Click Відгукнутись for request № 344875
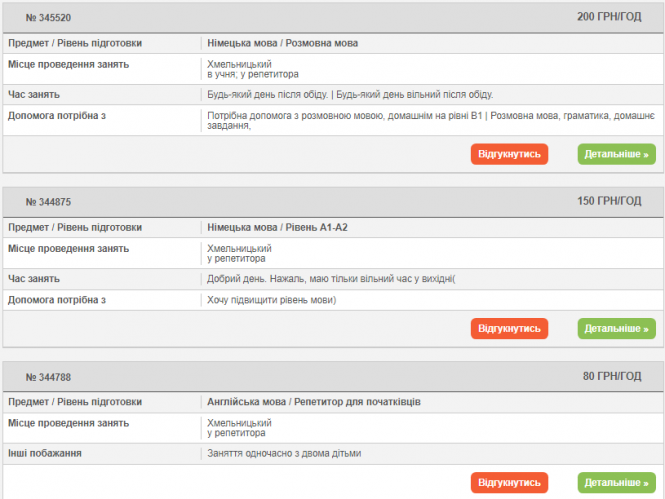 coord(509,328)
